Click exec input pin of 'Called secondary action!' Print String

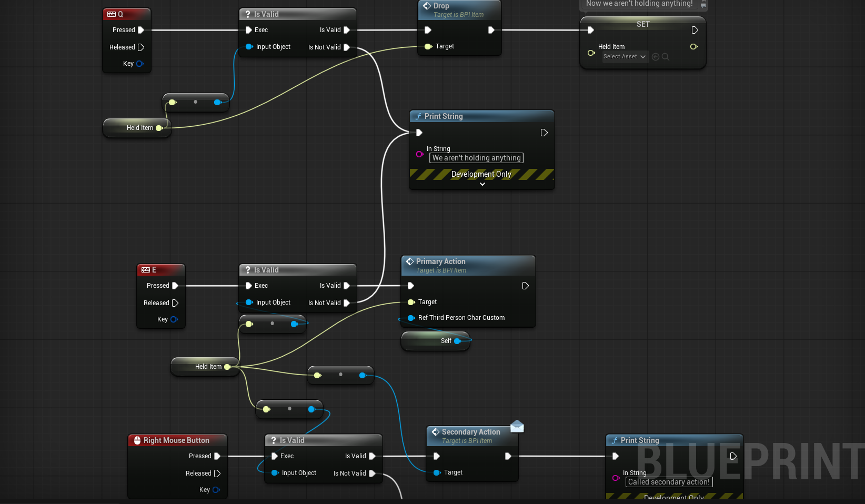(x=615, y=456)
